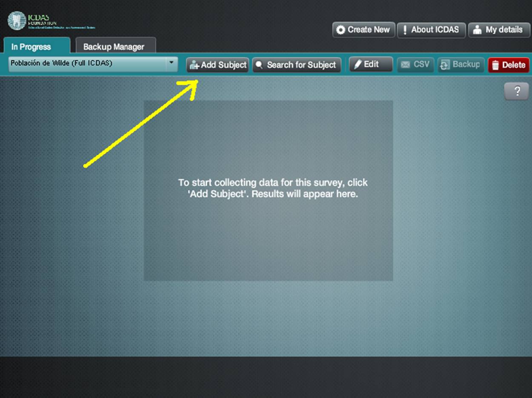Click the envelope icon on CSV export
This screenshot has width=532, height=398.
coord(405,65)
